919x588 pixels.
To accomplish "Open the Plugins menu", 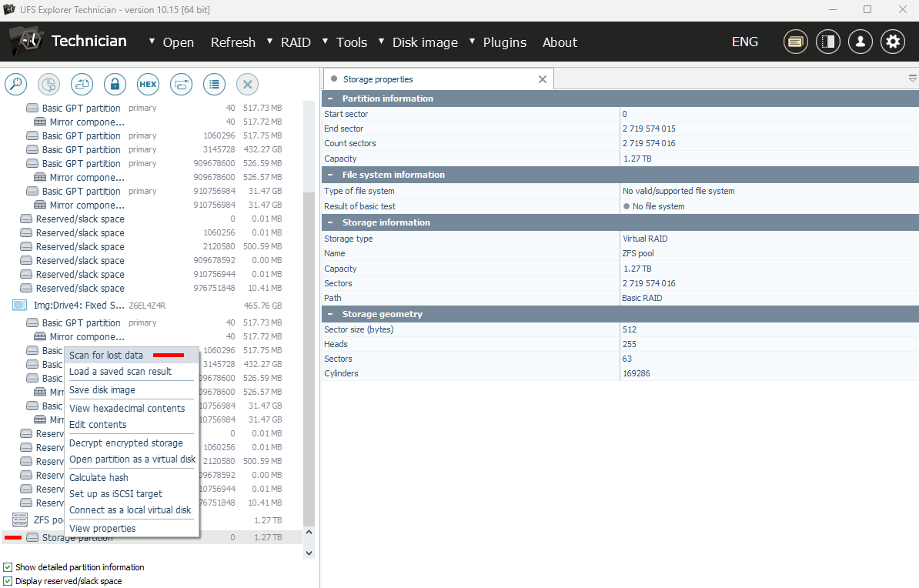I will 505,42.
